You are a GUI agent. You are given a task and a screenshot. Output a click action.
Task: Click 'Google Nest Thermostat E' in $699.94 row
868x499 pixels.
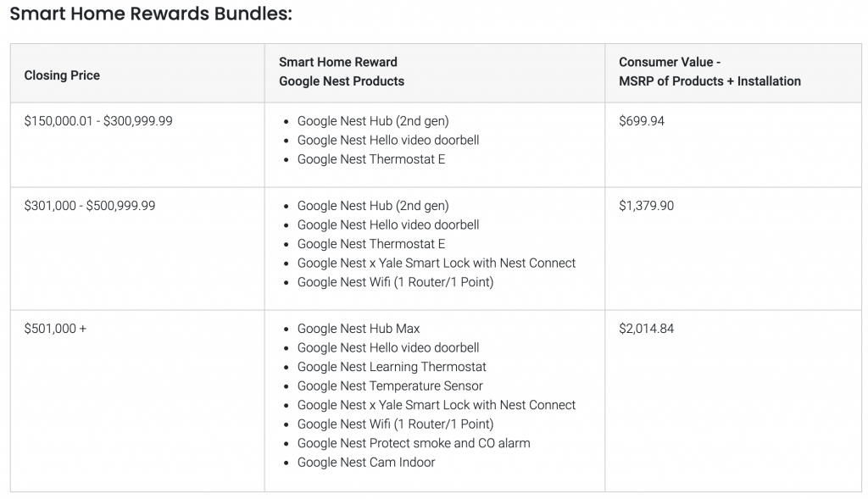point(371,159)
